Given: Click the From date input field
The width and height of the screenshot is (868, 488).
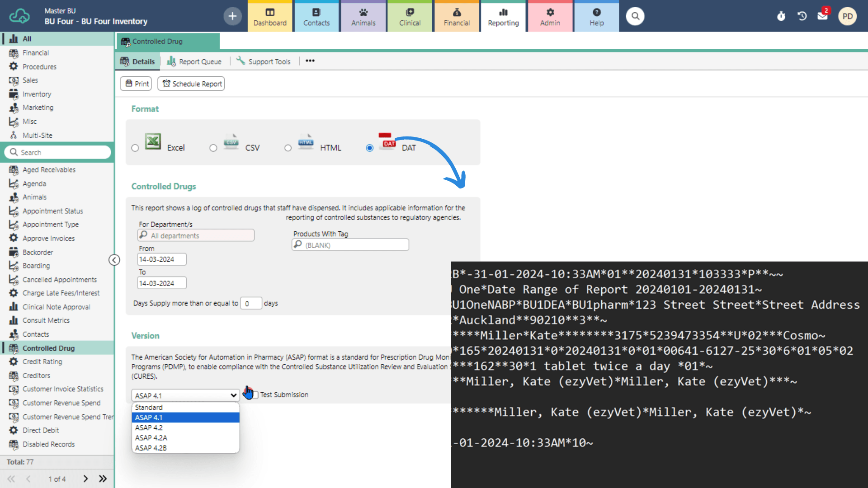Looking at the screenshot, I should 161,259.
